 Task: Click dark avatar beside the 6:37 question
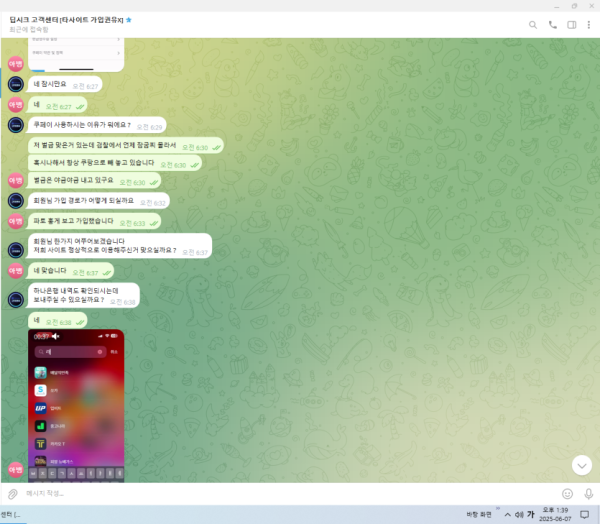16,250
